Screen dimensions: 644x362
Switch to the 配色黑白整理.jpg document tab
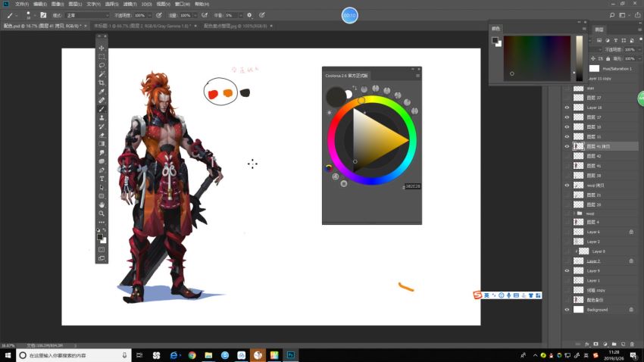236,26
